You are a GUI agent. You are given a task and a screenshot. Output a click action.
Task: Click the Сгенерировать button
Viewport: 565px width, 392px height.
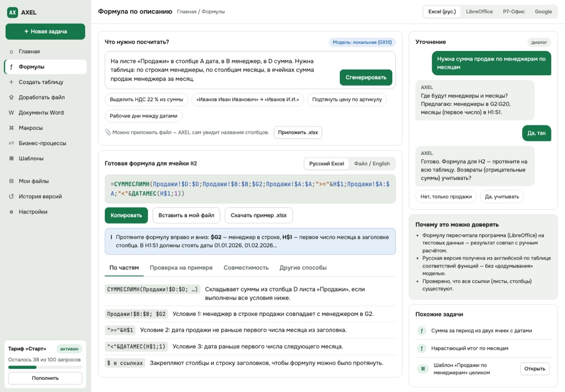click(x=366, y=78)
